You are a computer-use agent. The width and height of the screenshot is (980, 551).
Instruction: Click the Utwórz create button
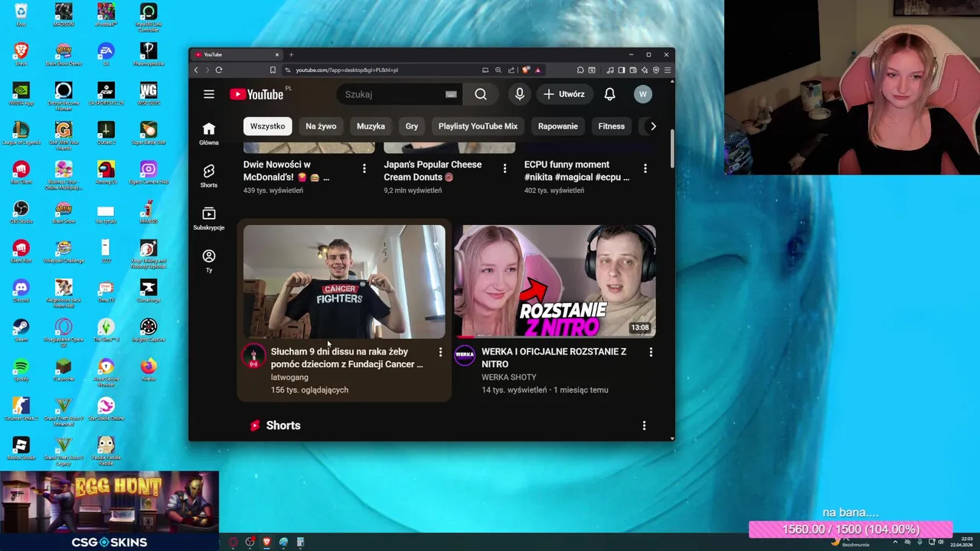[x=565, y=94]
